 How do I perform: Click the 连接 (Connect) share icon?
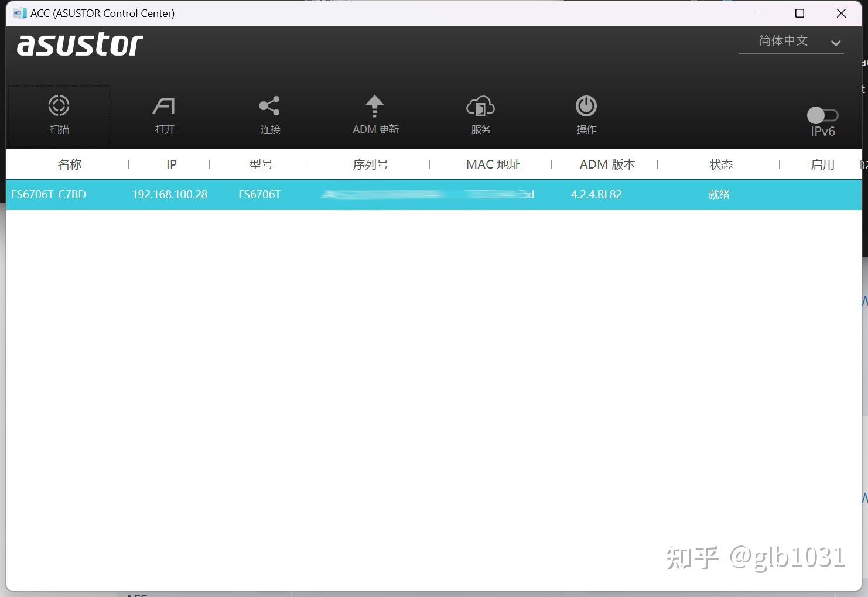269,106
